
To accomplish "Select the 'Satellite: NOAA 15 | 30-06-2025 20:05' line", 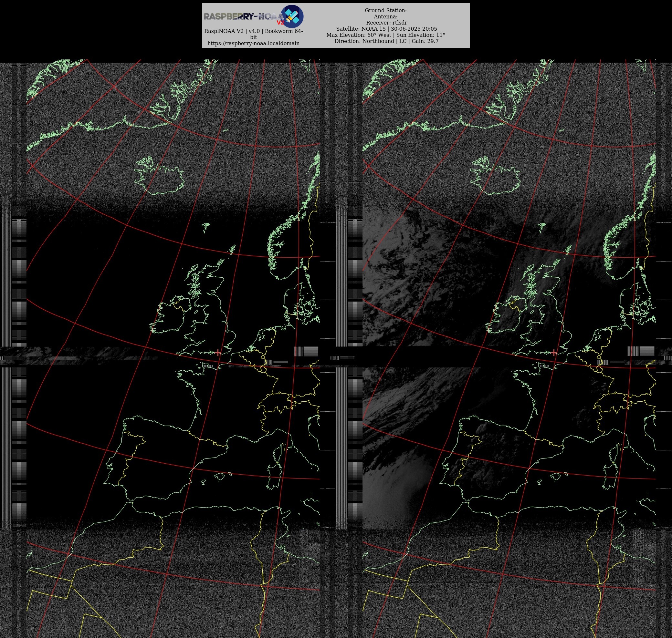I will (x=386, y=29).
